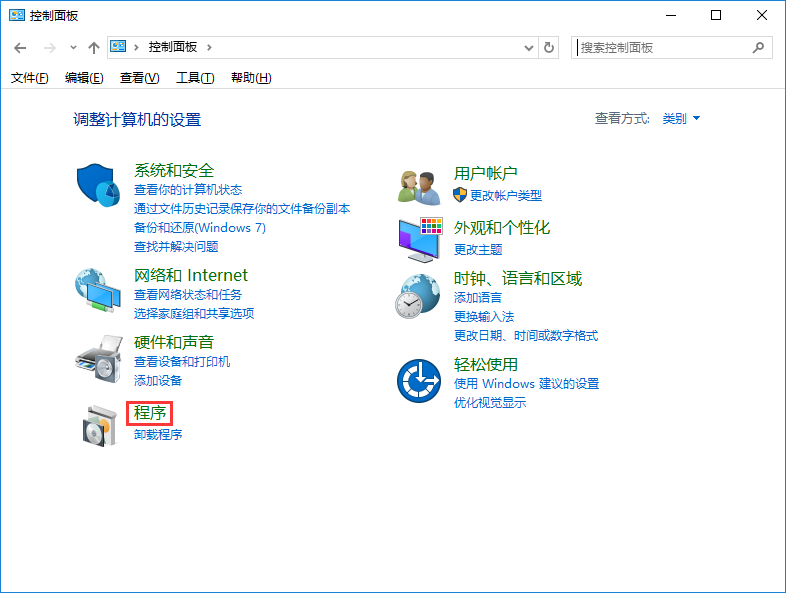Viewport: 786px width, 593px height.
Task: Click the User Accounts people icon
Action: point(419,186)
